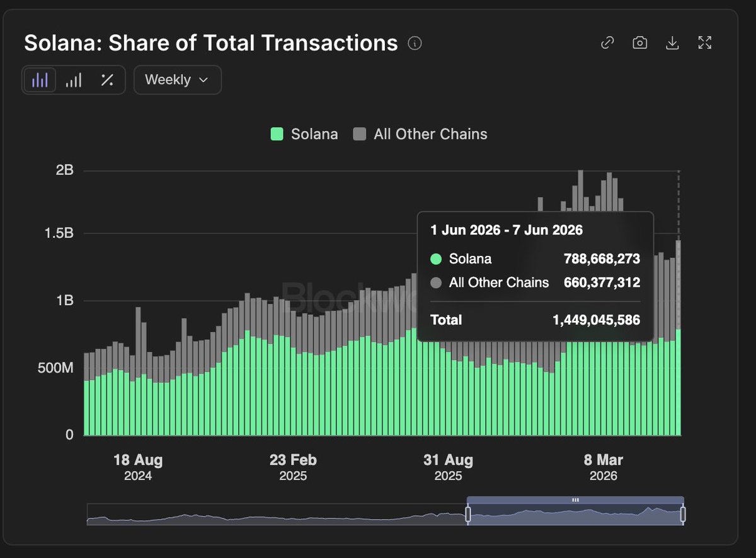756x558 pixels.
Task: Click the range selector top grip
Action: point(575,500)
